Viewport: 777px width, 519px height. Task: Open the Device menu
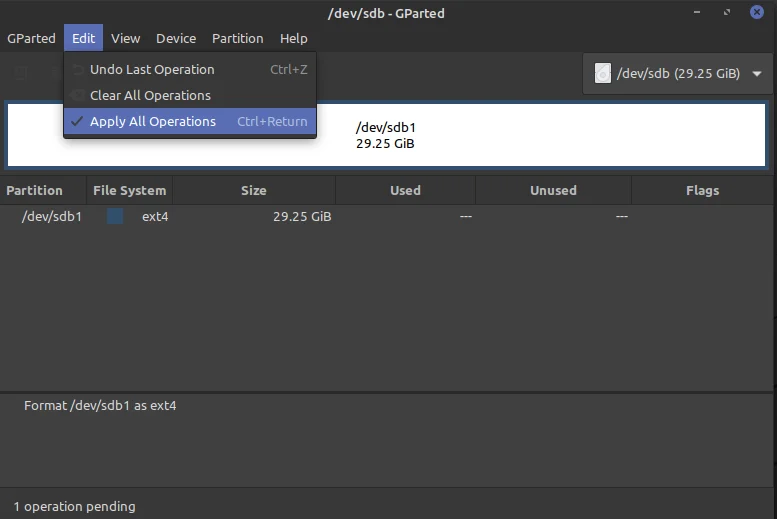[x=176, y=38]
